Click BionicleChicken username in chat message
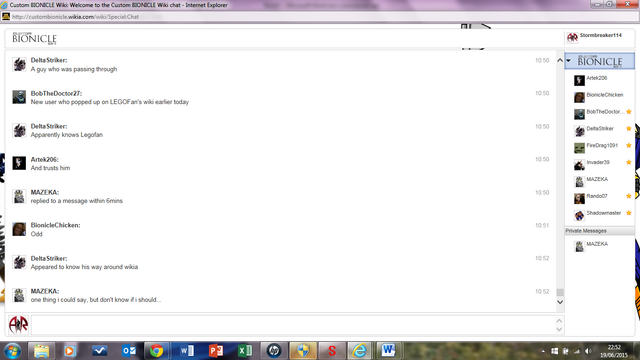 coord(56,225)
